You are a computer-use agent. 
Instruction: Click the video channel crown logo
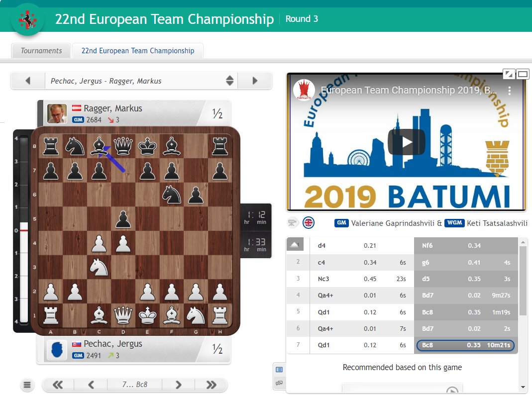click(x=304, y=90)
